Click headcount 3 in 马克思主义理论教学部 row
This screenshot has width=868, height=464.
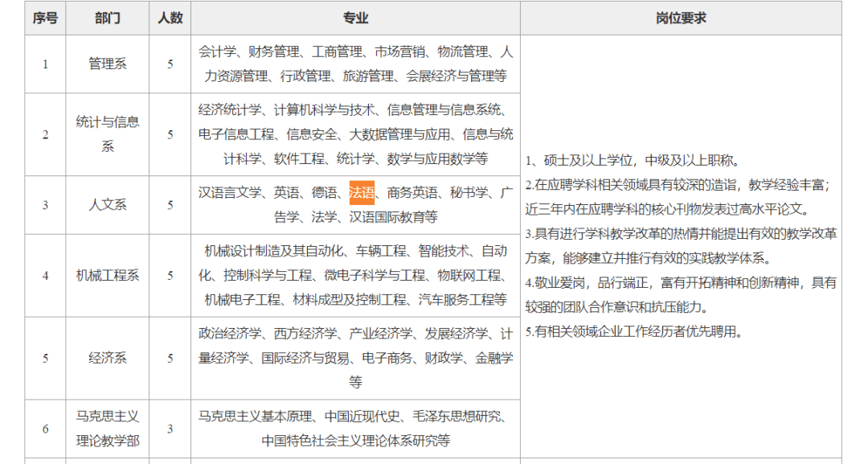pos(170,429)
